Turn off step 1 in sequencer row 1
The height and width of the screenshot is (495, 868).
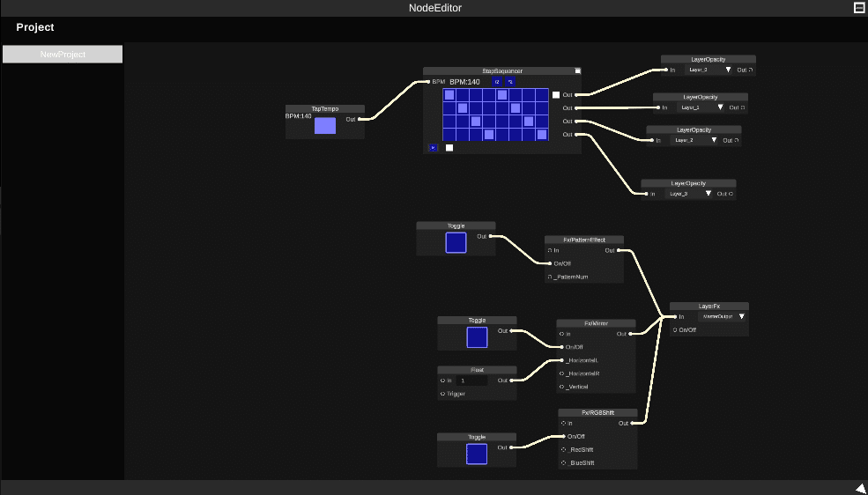click(x=449, y=94)
